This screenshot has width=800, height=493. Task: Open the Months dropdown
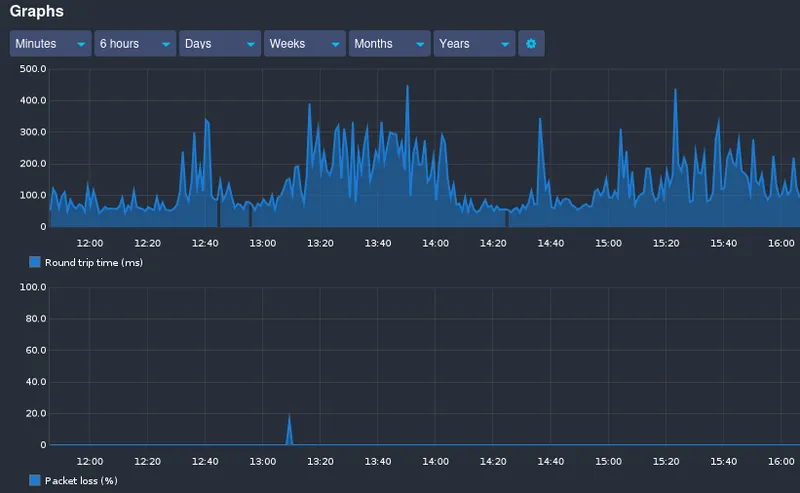pos(389,43)
